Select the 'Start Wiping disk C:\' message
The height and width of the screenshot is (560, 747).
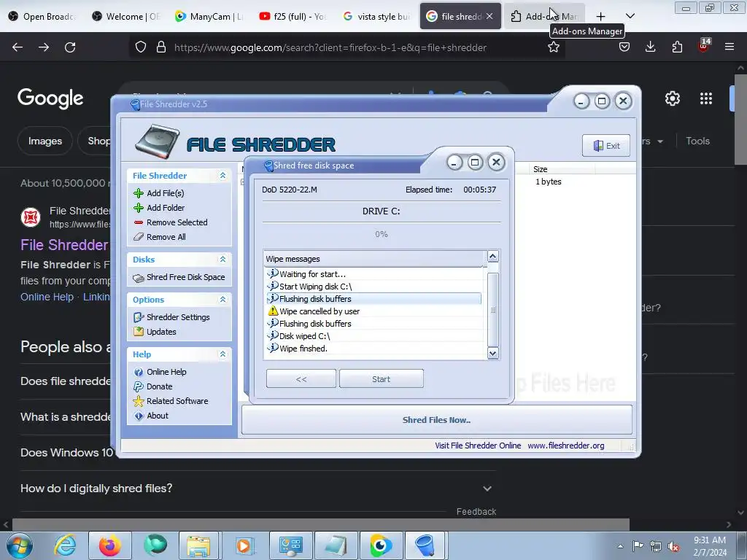tap(374, 287)
